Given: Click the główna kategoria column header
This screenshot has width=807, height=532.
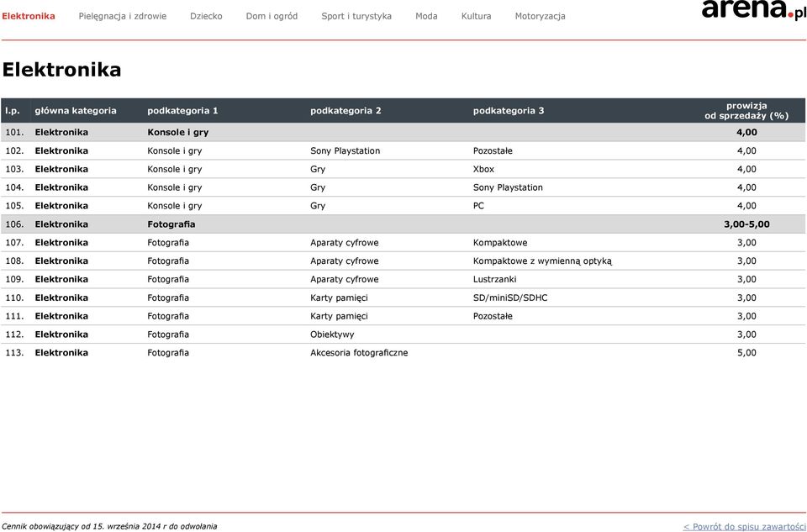Looking at the screenshot, I should click(x=76, y=111).
